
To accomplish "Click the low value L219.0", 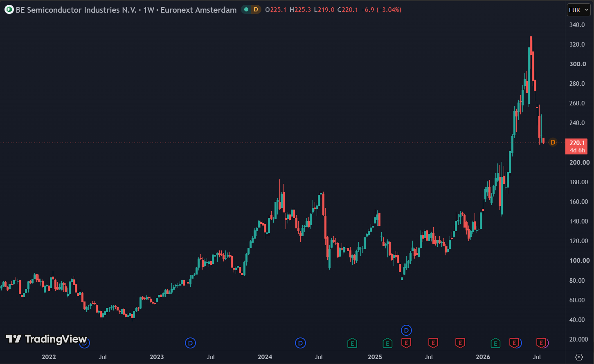I will point(324,10).
